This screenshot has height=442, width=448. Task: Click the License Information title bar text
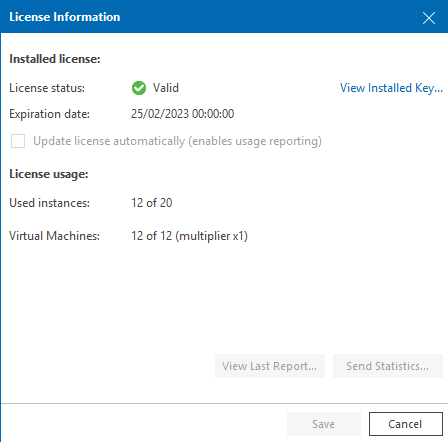pyautogui.click(x=65, y=17)
